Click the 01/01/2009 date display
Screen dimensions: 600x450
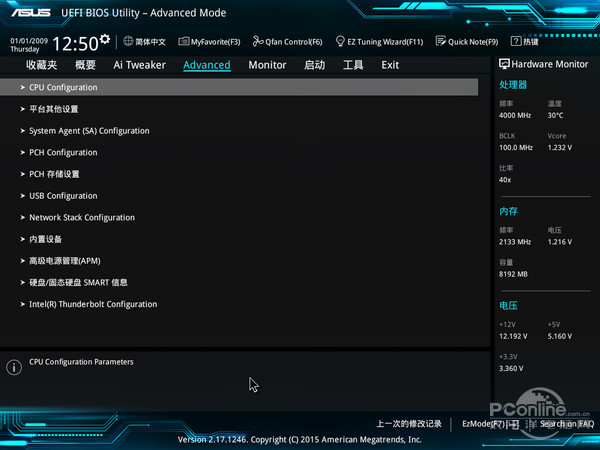pos(29,41)
